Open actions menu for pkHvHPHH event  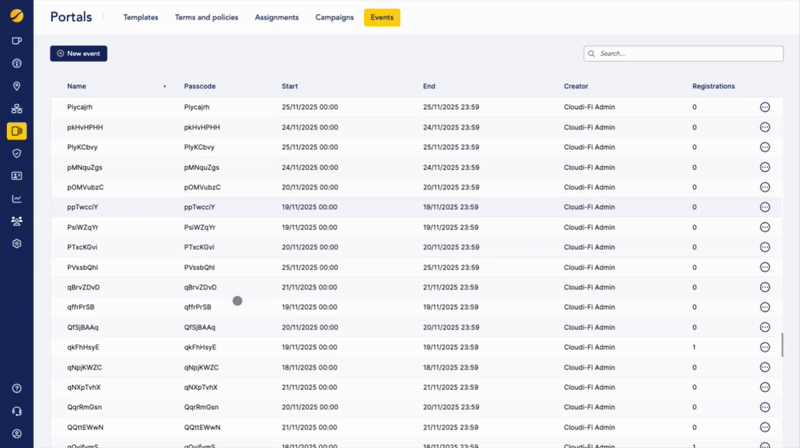click(765, 127)
